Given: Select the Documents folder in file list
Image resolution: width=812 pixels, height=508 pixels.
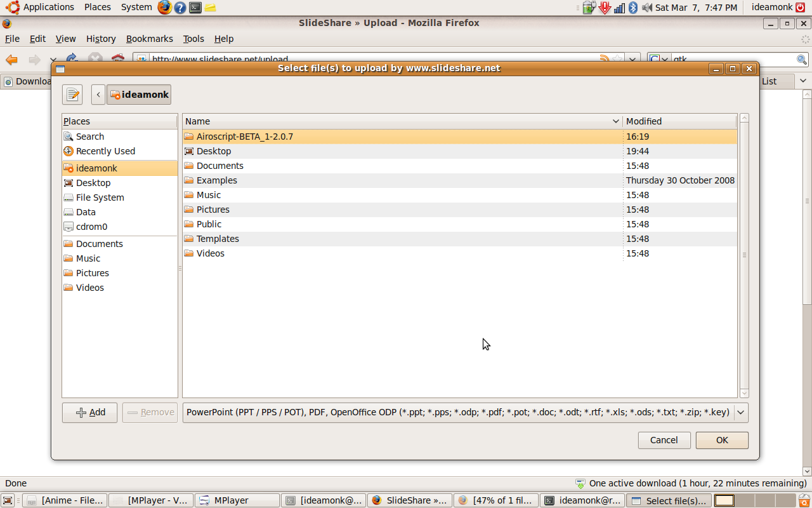Looking at the screenshot, I should (460, 166).
